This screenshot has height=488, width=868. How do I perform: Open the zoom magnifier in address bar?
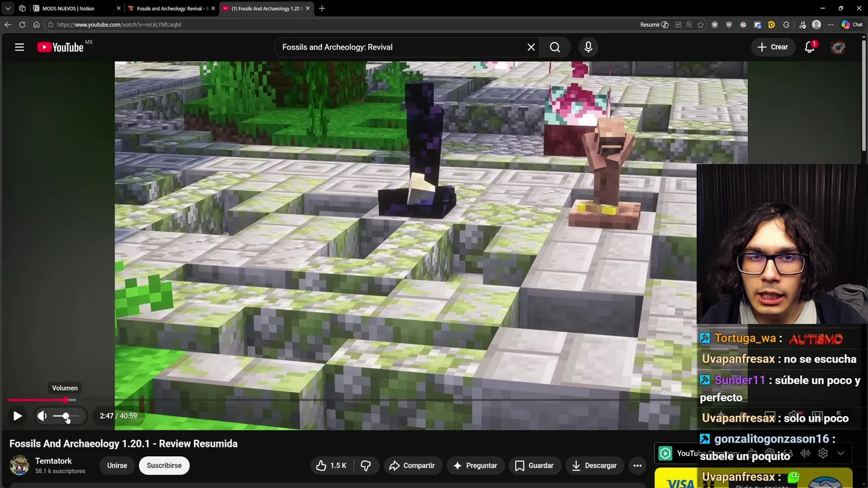coord(689,24)
